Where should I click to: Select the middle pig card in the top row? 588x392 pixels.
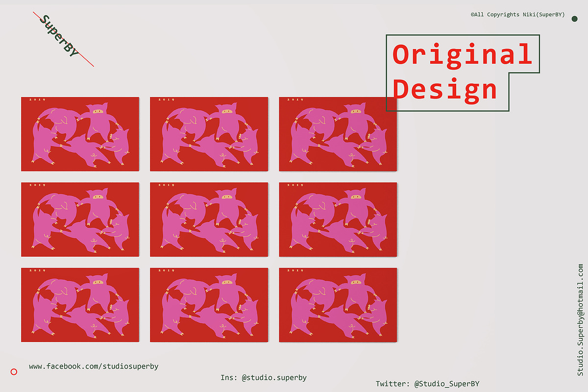click(x=209, y=134)
